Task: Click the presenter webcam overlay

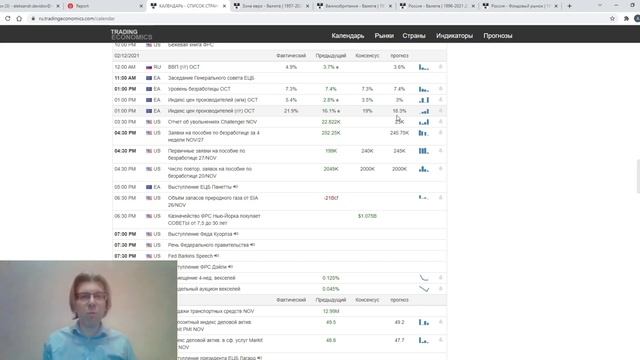Action: click(x=89, y=310)
